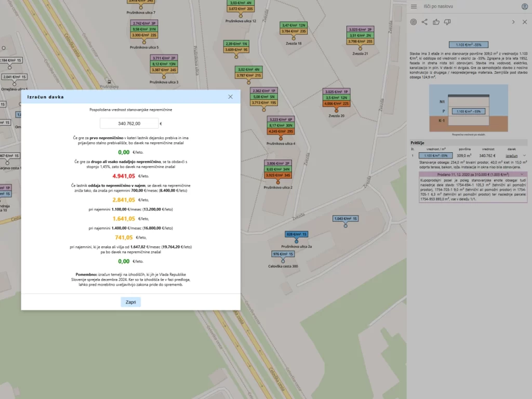The image size is (532, 399).
Task: Close the property details side panel
Action: 524,22
